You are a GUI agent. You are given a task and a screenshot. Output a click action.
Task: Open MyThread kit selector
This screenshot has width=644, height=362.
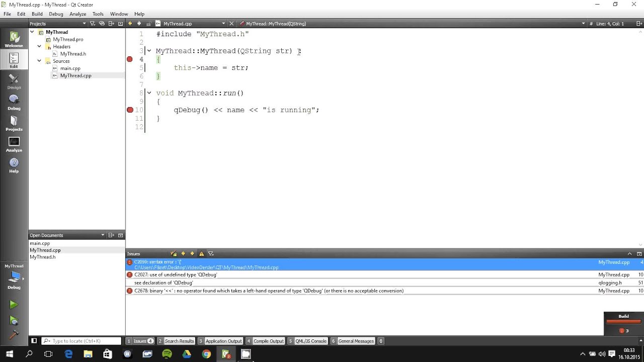(14, 277)
